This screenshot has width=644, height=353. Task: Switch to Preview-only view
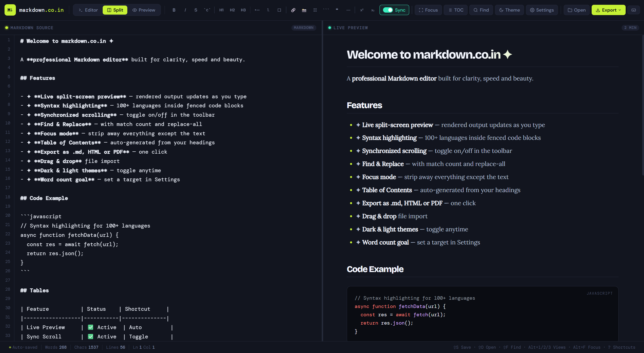point(144,10)
